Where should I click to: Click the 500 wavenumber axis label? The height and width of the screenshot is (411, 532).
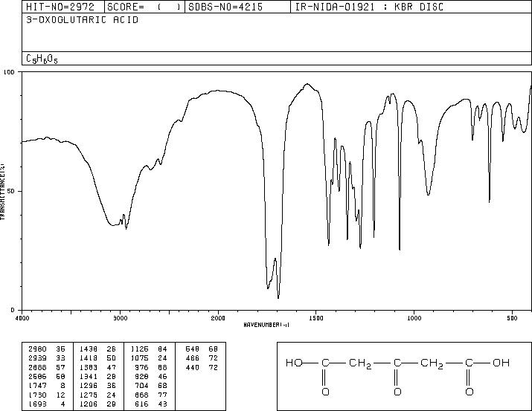[x=513, y=318]
